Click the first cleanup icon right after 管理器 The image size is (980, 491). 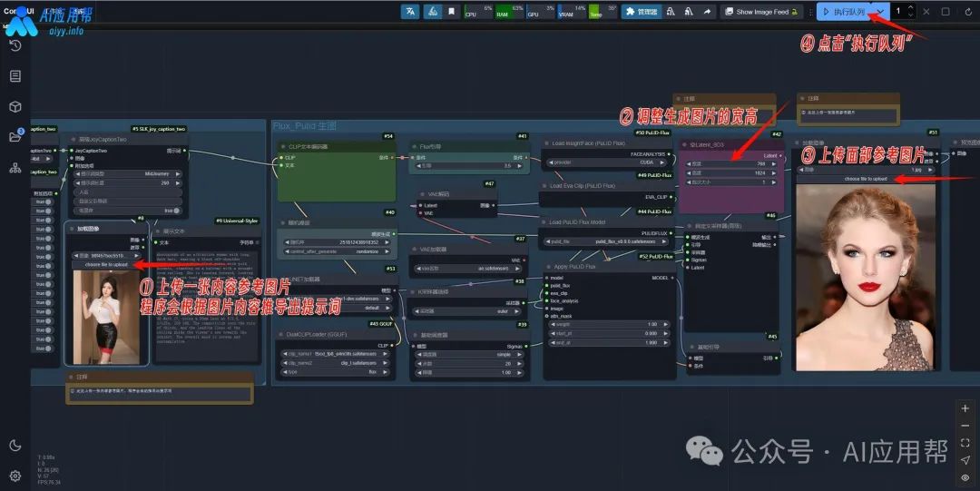pyautogui.click(x=671, y=11)
